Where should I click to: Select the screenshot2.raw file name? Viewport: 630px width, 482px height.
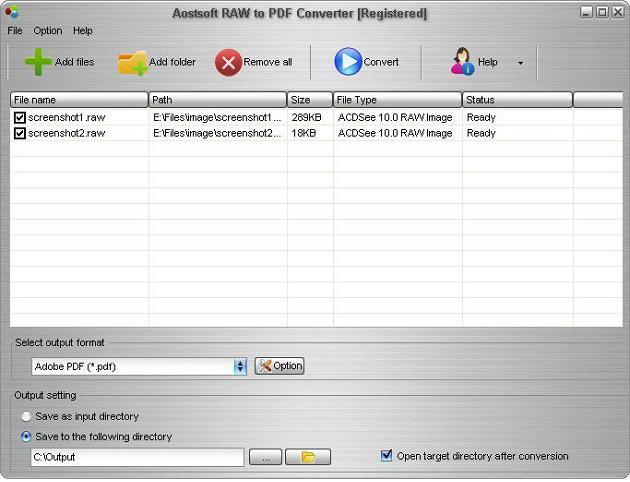coord(67,133)
